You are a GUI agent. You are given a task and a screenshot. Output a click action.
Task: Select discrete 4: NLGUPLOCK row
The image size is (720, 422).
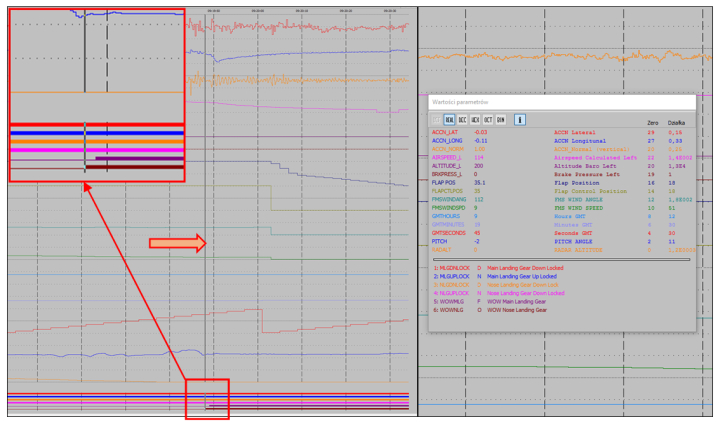coord(499,293)
